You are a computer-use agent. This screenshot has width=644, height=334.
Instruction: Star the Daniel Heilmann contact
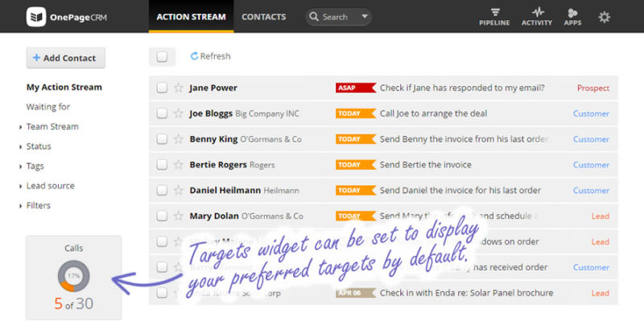(178, 190)
